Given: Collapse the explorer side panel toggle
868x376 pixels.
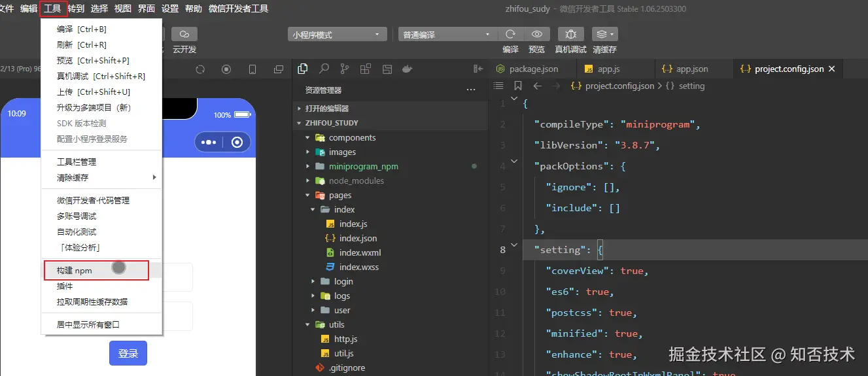Looking at the screenshot, I should coord(477,69).
